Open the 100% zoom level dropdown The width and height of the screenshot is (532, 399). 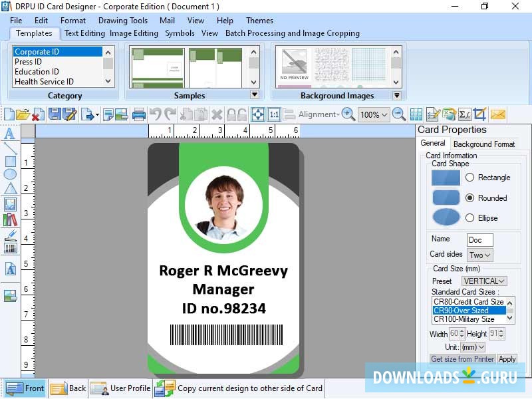tap(373, 114)
